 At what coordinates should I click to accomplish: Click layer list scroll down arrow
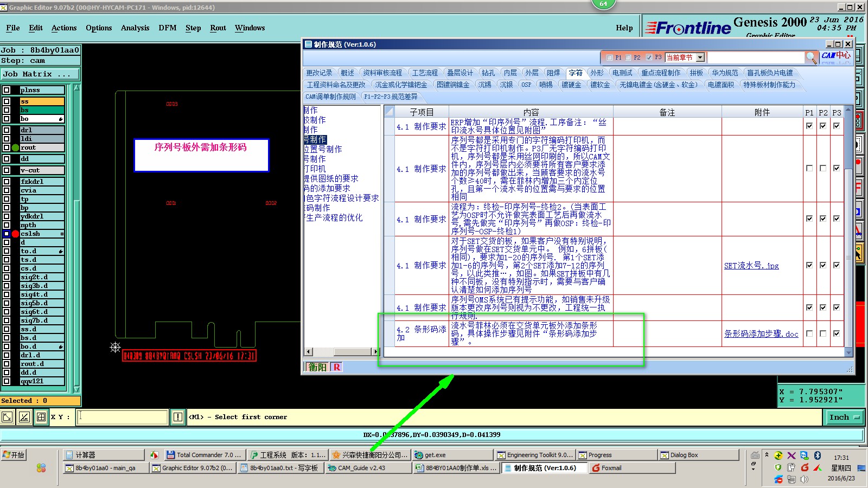pos(76,389)
